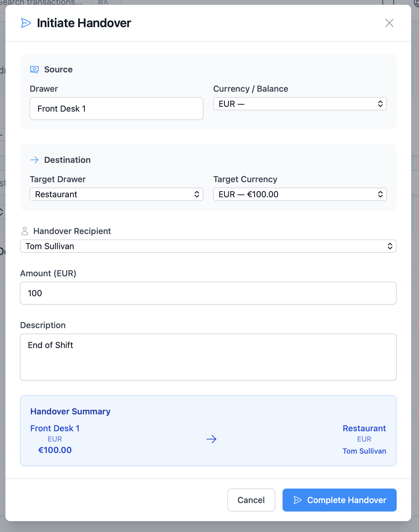Click the arrow icon next to Destination
Image resolution: width=419 pixels, height=532 pixels.
pyautogui.click(x=34, y=160)
